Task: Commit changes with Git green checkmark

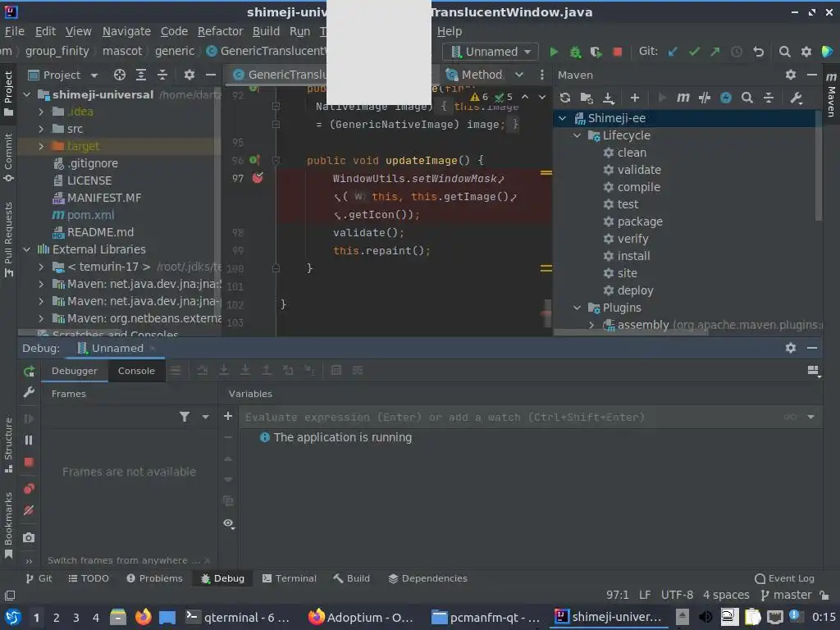Action: point(694,52)
